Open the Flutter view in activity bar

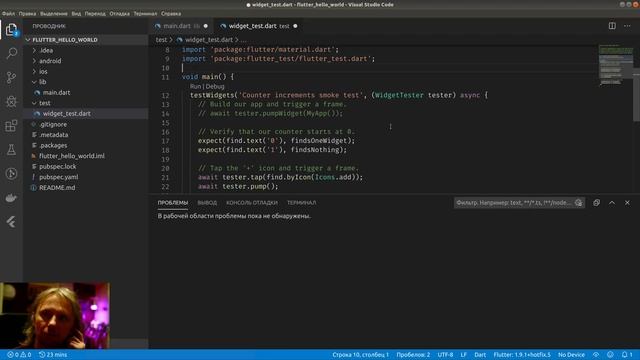pyautogui.click(x=11, y=222)
